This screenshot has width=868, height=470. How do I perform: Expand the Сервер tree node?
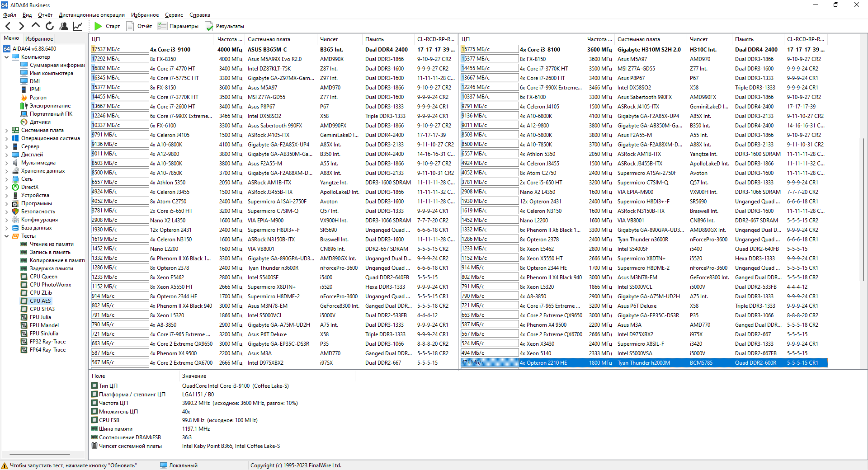(x=6, y=146)
